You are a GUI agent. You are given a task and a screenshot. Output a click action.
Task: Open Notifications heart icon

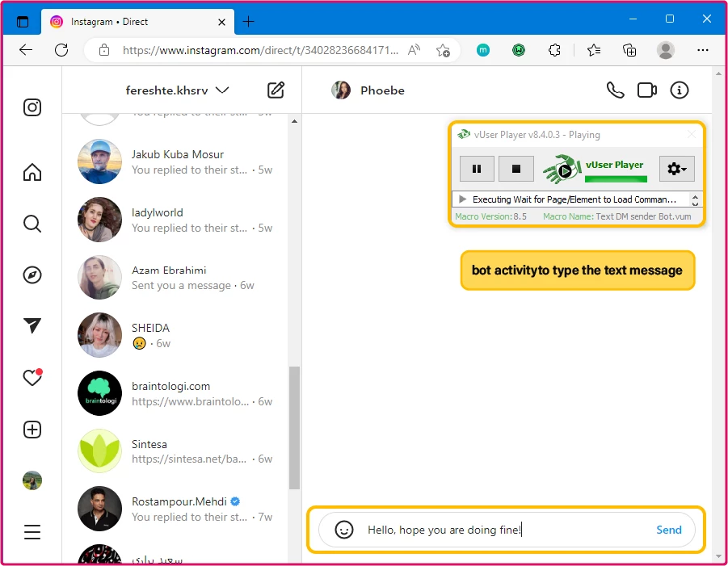point(32,377)
